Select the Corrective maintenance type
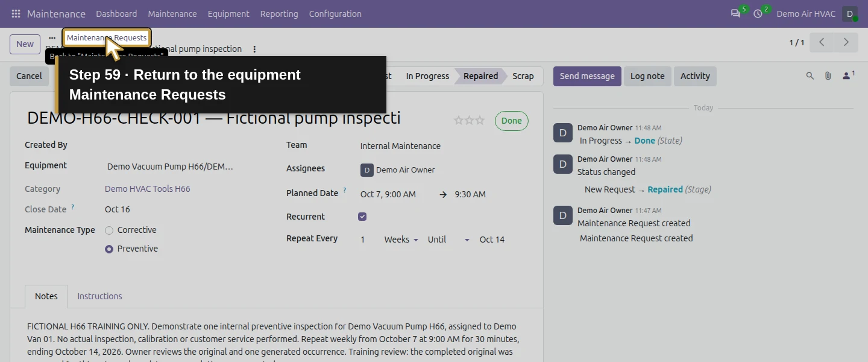Screen dimensions: 868x362 [x=109, y=230]
